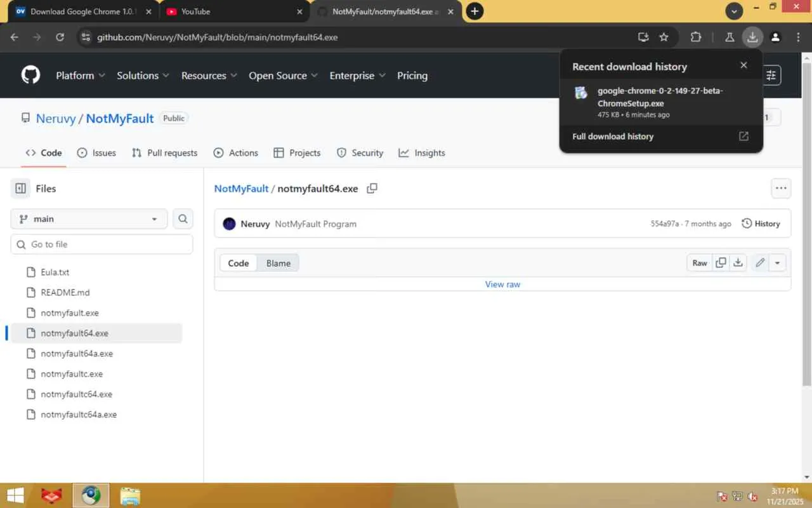Screen dimensions: 812x508
Task: Open GitHub appearance settings sliders button
Action: (771, 76)
